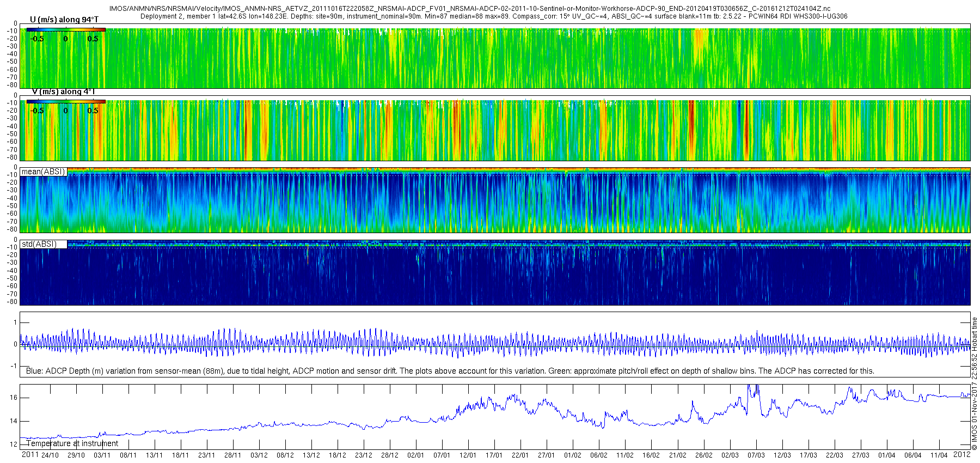
Task: Click the 24/10 date tick label
Action: tap(50, 455)
